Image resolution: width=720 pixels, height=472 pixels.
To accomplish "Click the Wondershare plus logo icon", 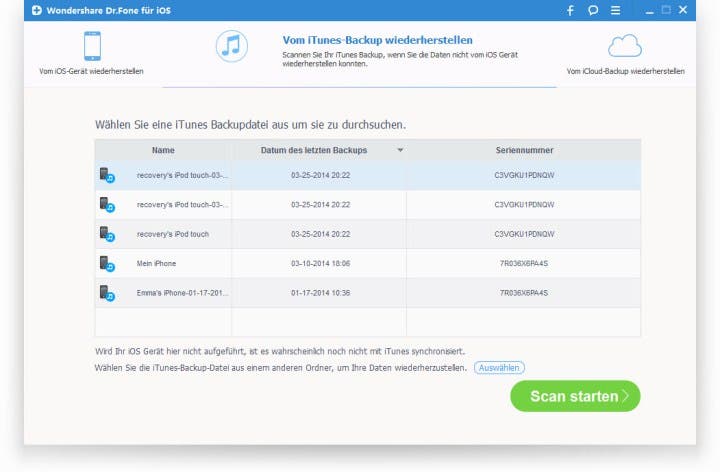I will pos(37,10).
